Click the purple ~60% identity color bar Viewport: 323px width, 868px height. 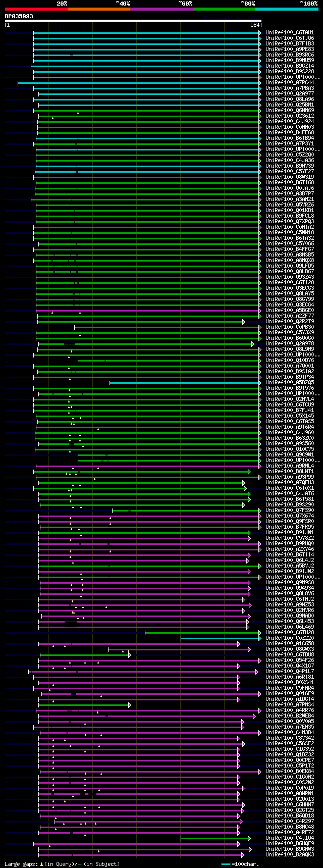(161, 9)
